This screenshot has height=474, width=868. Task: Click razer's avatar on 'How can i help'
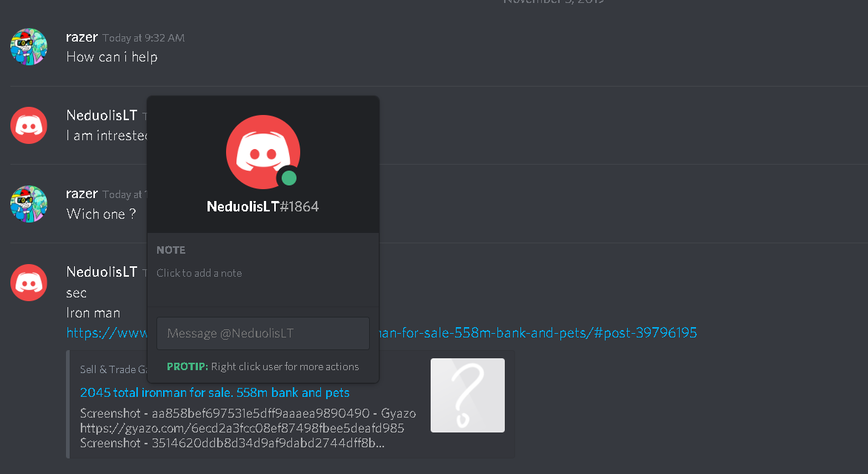pyautogui.click(x=29, y=47)
